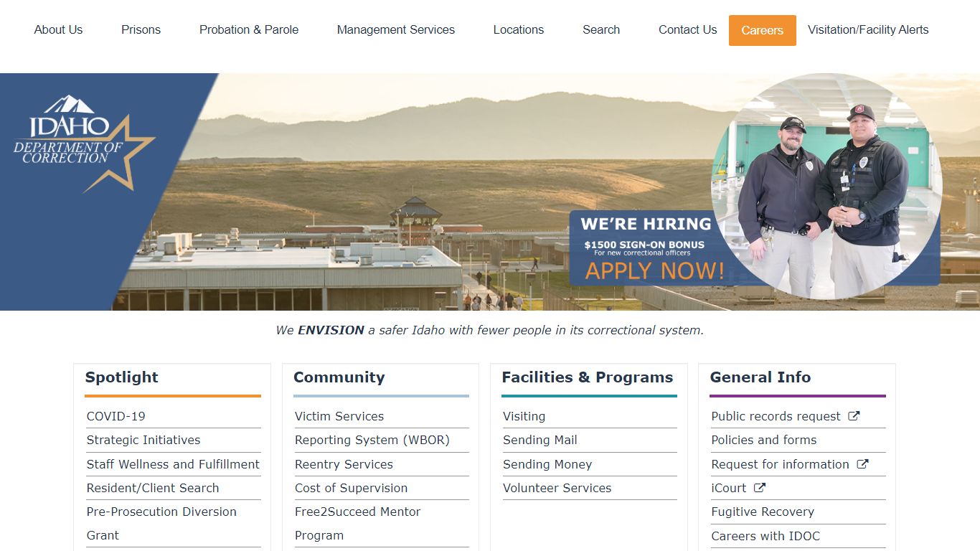The width and height of the screenshot is (980, 551).
Task: Open the Sending Money link
Action: pos(547,464)
